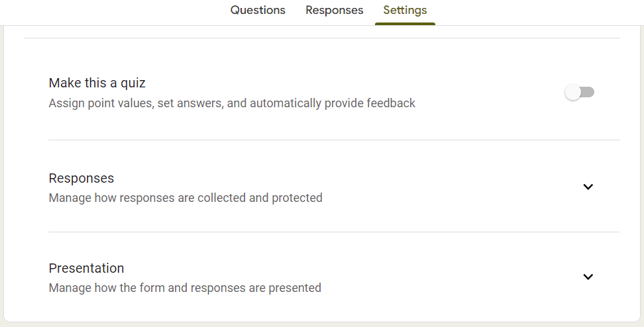
Task: Enable the Make this a quiz toggle
Action: [x=580, y=92]
